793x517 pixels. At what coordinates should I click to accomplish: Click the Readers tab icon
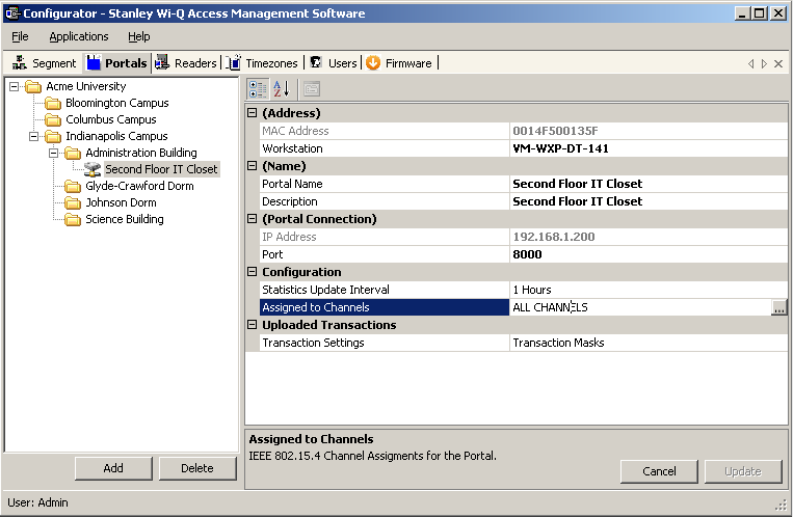click(x=162, y=63)
